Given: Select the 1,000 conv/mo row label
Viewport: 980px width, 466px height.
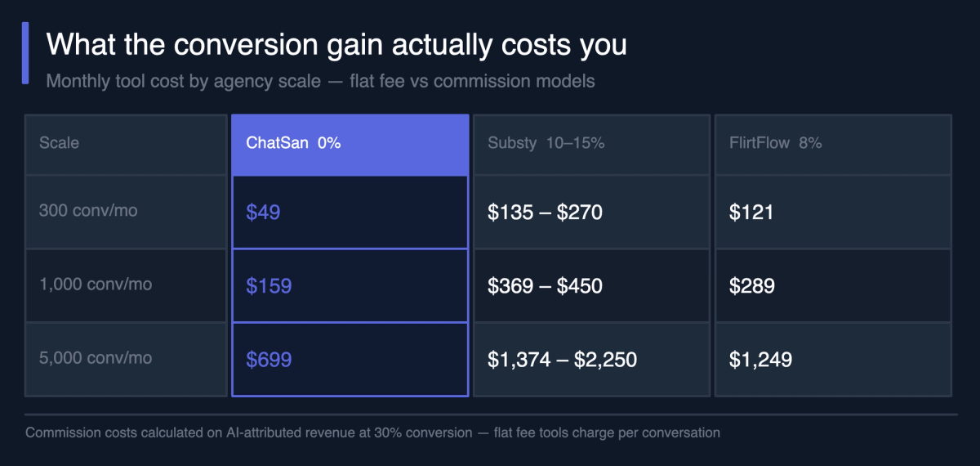Looking at the screenshot, I should pyautogui.click(x=126, y=285).
